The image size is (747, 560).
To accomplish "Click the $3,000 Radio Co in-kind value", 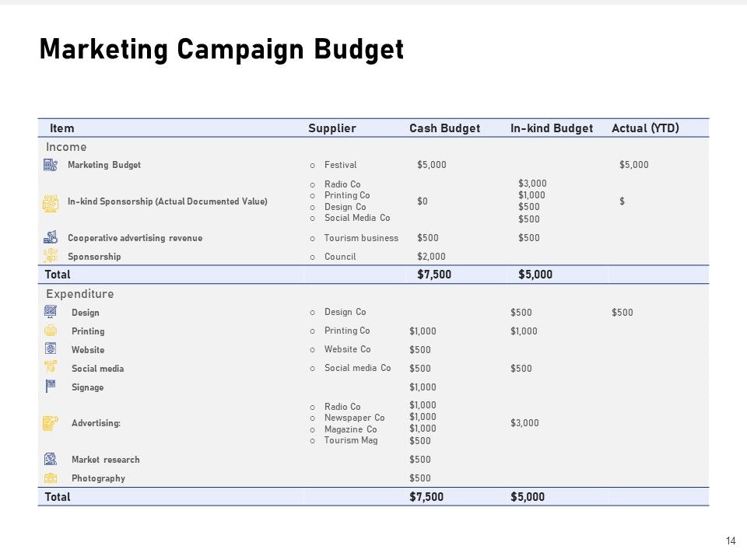I will click(532, 184).
